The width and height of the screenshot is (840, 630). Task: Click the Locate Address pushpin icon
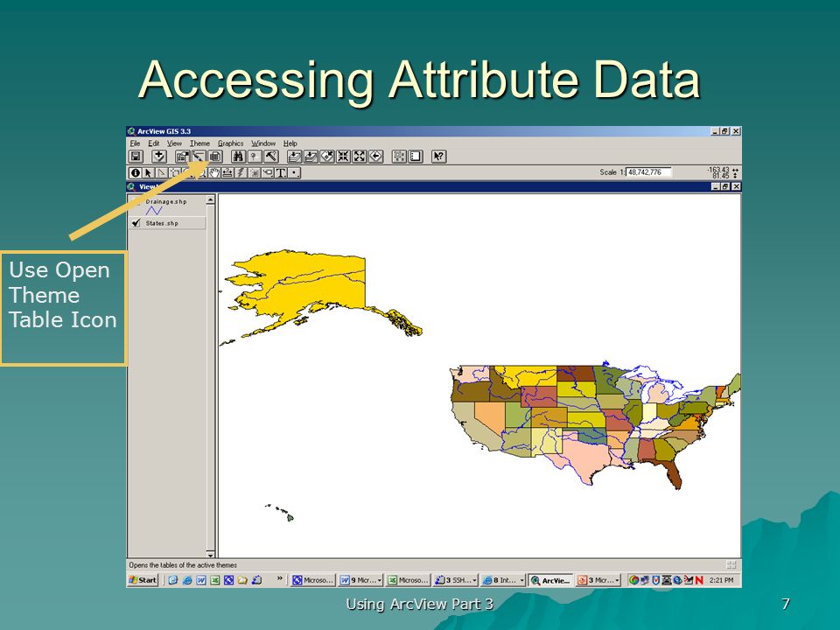click(x=255, y=157)
